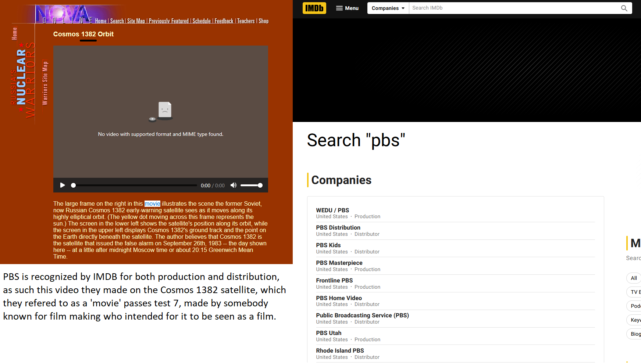
Task: Adjust the video volume slider
Action: [x=251, y=185]
